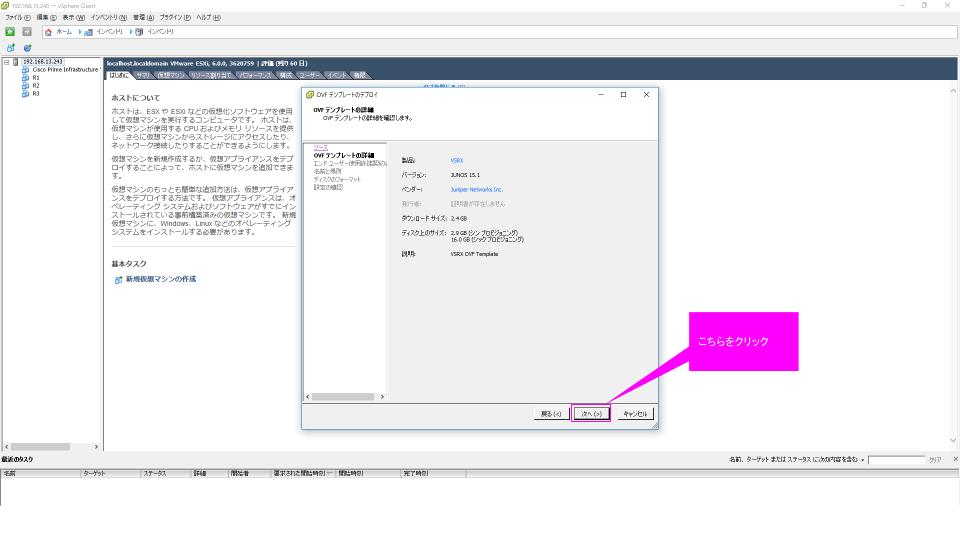
Task: Select R3 in inventory tree
Action: [36, 94]
